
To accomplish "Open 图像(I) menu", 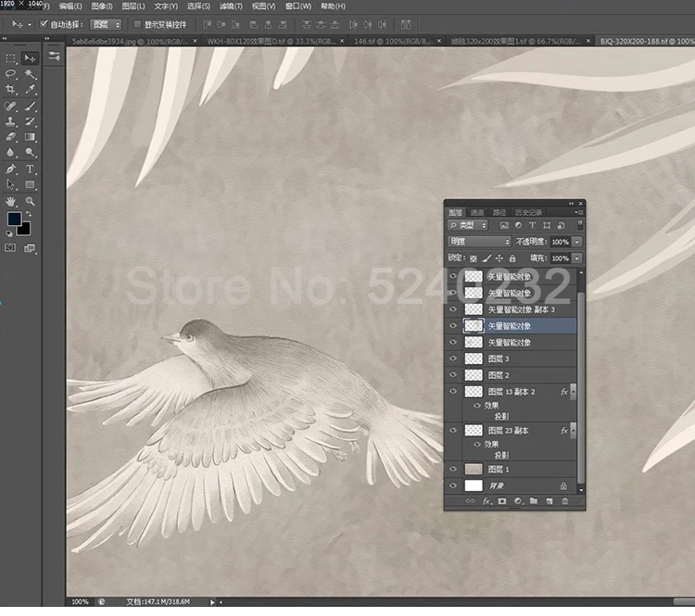I will click(x=102, y=6).
